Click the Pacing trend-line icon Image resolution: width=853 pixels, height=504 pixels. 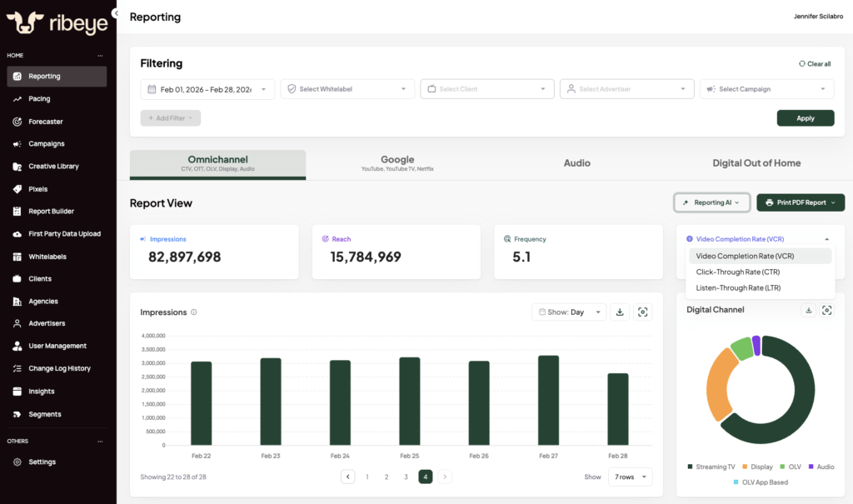point(17,98)
